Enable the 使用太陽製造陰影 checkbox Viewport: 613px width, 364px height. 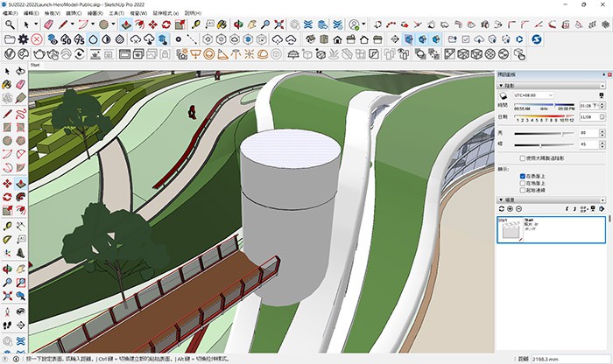(522, 158)
